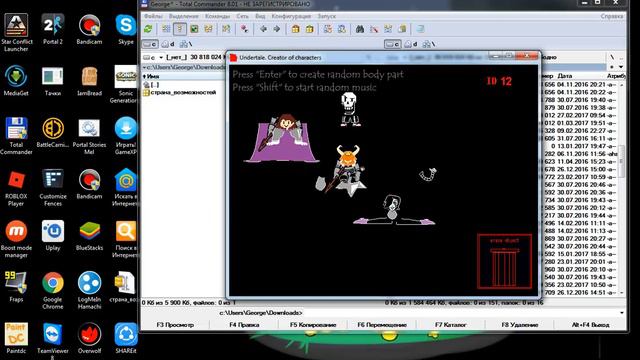This screenshot has height=360, width=640.
Task: Click F6 Перемещение button
Action: point(382,325)
